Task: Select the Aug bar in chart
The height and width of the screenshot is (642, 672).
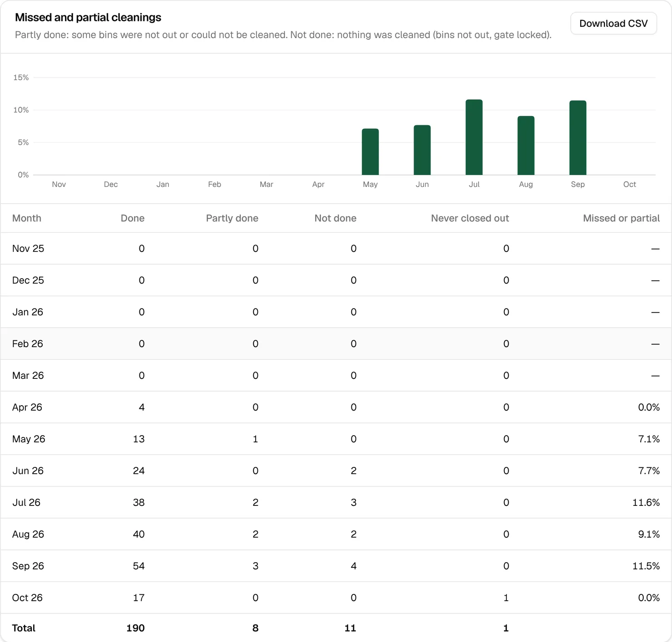Action: (526, 145)
